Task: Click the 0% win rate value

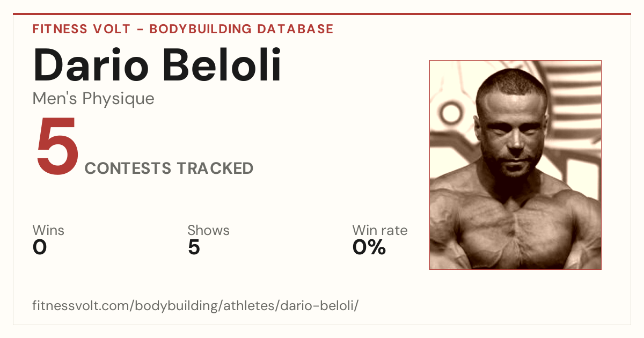Action: 369,247
